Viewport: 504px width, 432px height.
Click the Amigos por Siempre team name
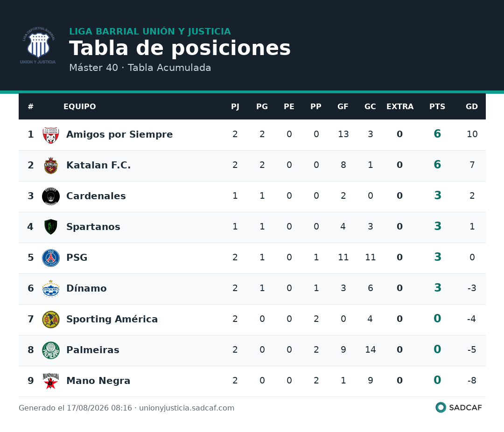pyautogui.click(x=119, y=134)
